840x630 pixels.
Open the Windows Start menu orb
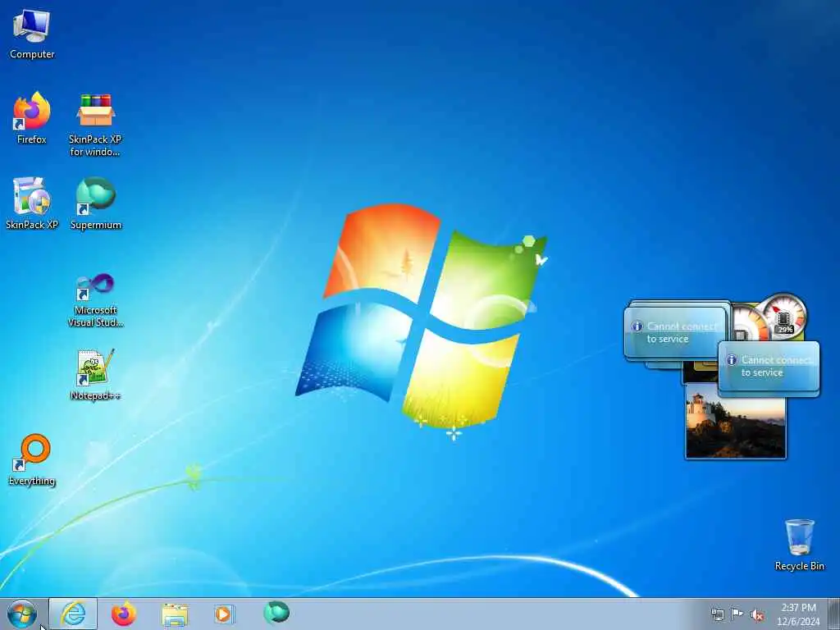pyautogui.click(x=22, y=614)
